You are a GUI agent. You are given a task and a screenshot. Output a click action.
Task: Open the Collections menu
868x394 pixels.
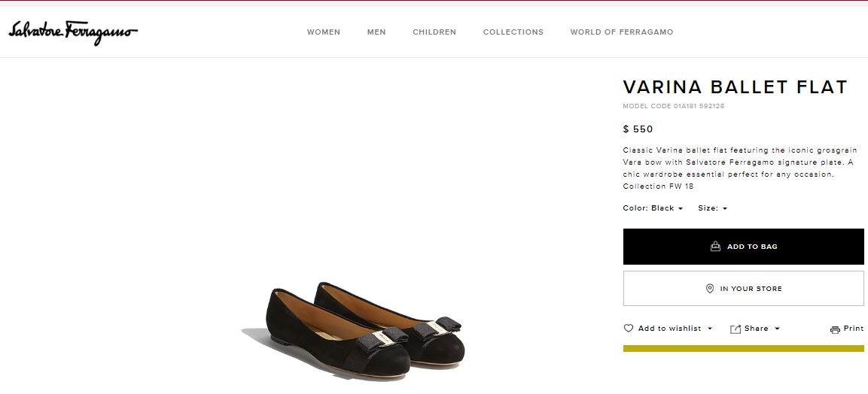[x=513, y=32]
